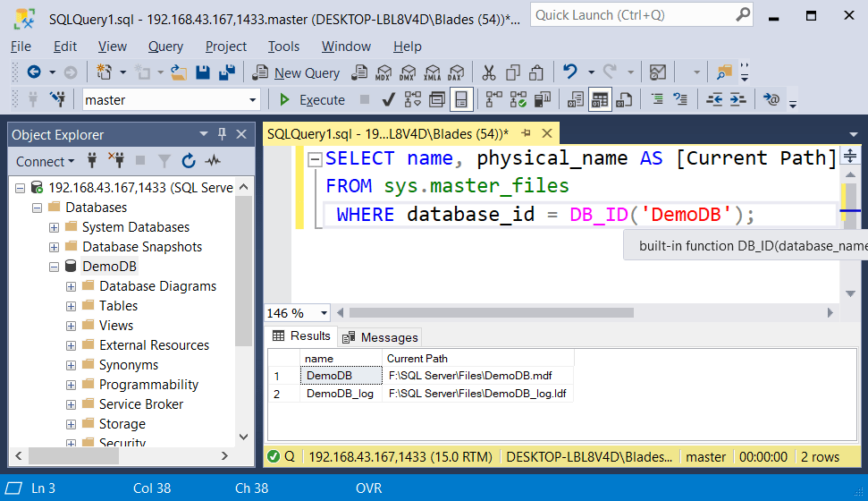The width and height of the screenshot is (868, 501).
Task: Open the File menu
Action: [x=21, y=47]
